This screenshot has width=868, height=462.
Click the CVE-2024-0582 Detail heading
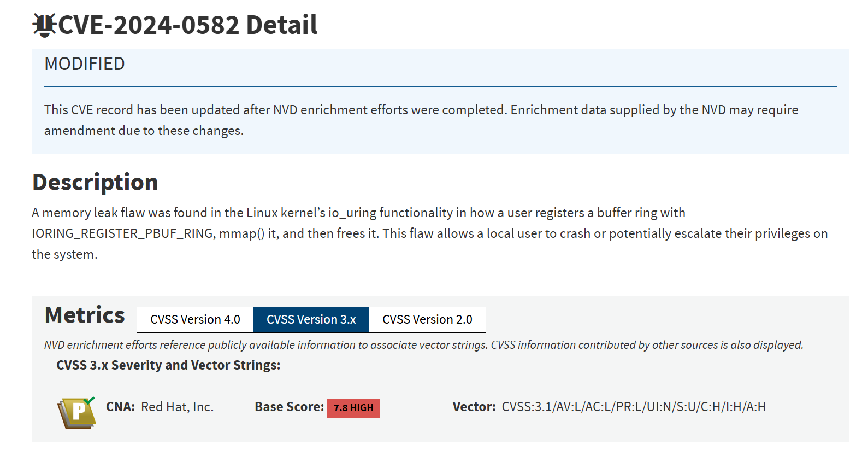187,25
